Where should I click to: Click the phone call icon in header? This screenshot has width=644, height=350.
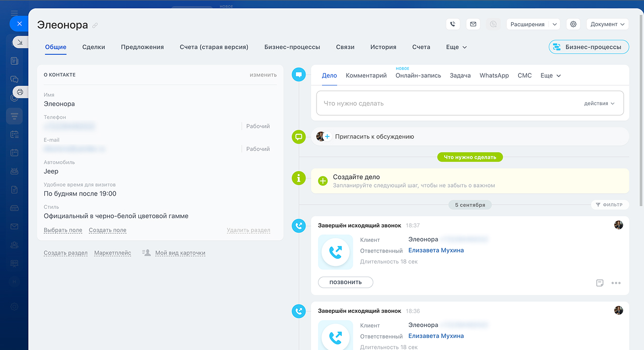point(453,24)
